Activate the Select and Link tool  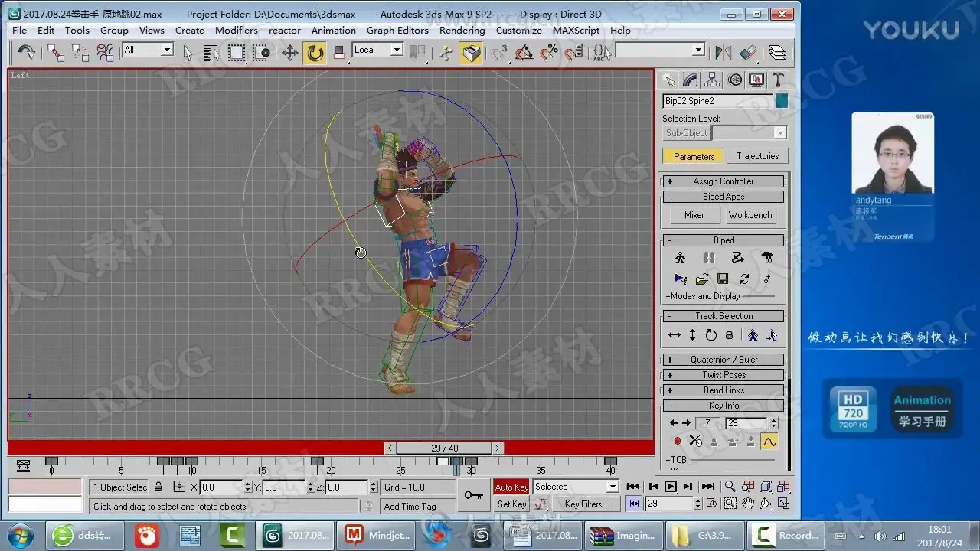(56, 52)
